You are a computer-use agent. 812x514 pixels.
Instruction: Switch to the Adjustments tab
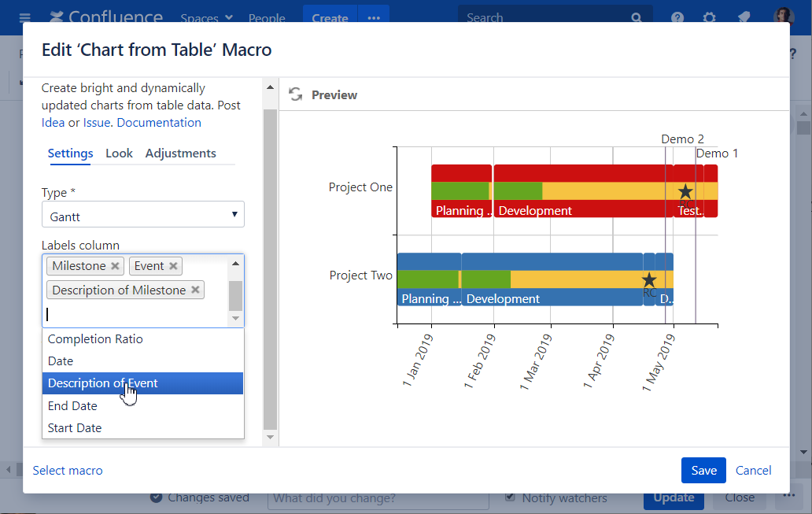click(180, 153)
